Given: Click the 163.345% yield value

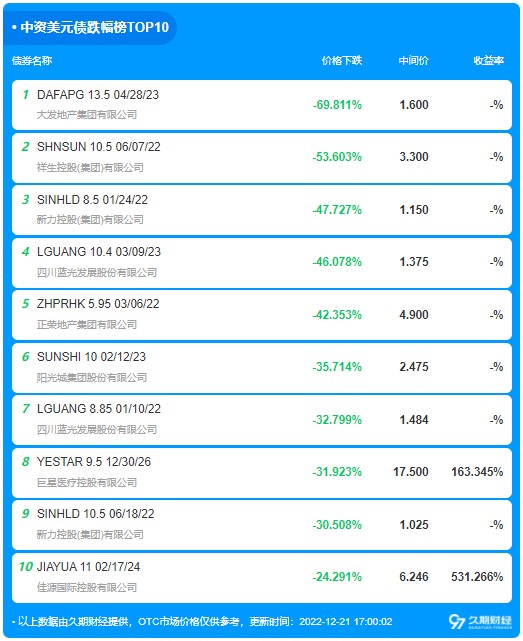Looking at the screenshot, I should point(477,472).
